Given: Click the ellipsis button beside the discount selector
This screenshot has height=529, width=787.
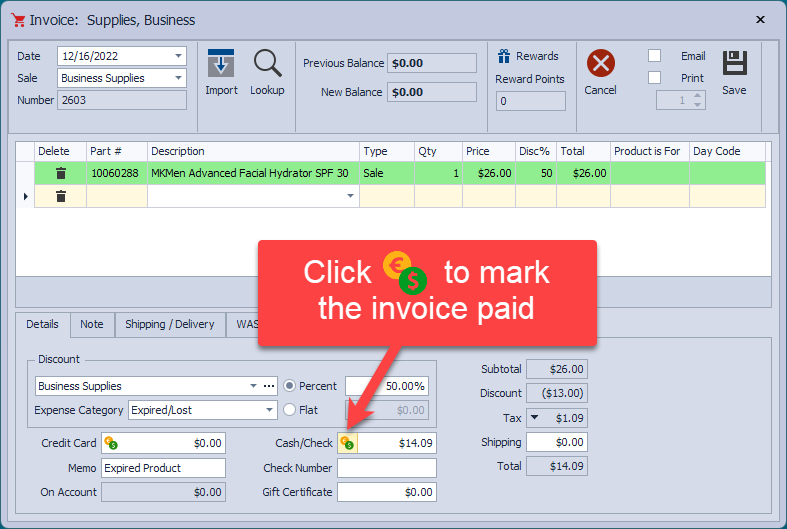Looking at the screenshot, I should (269, 385).
